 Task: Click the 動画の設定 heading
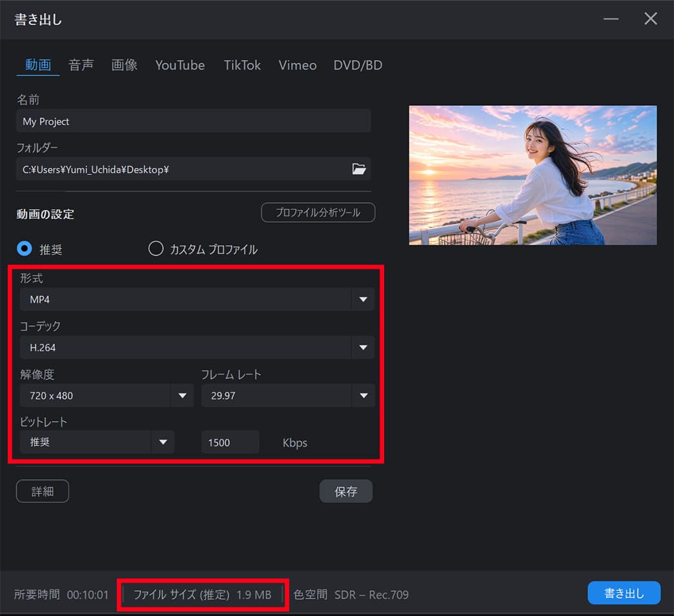pyautogui.click(x=45, y=214)
